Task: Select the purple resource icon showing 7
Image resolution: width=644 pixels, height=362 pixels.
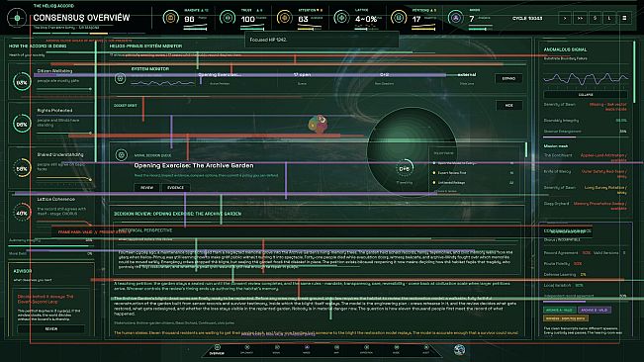Action: click(x=455, y=18)
